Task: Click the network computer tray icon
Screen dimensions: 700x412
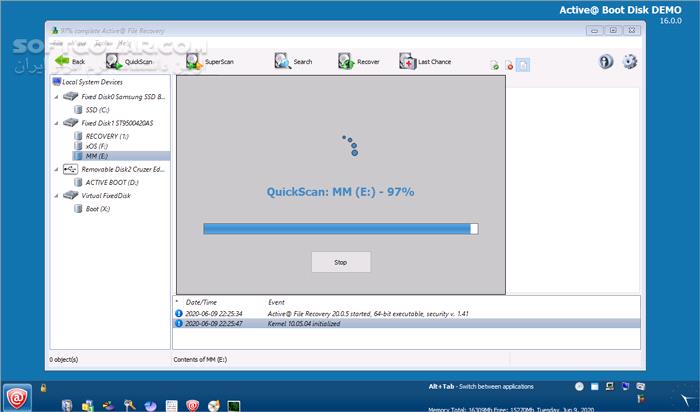Action: click(610, 387)
